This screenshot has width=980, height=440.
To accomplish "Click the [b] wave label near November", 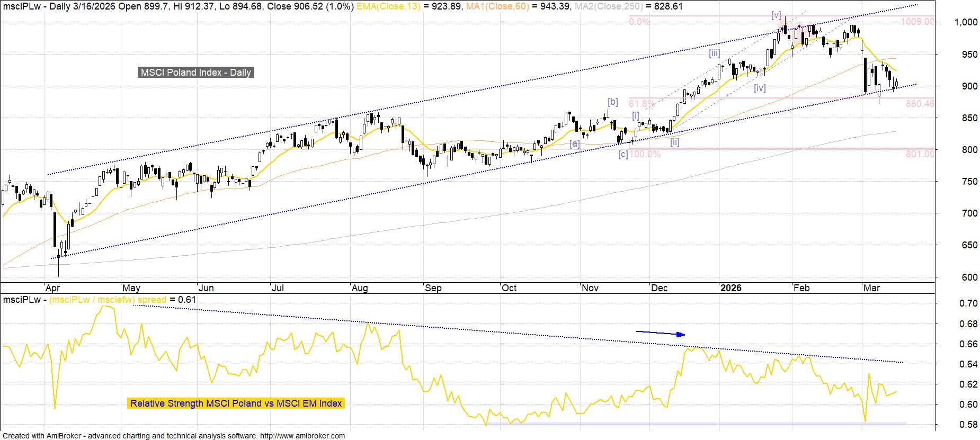I will point(613,102).
